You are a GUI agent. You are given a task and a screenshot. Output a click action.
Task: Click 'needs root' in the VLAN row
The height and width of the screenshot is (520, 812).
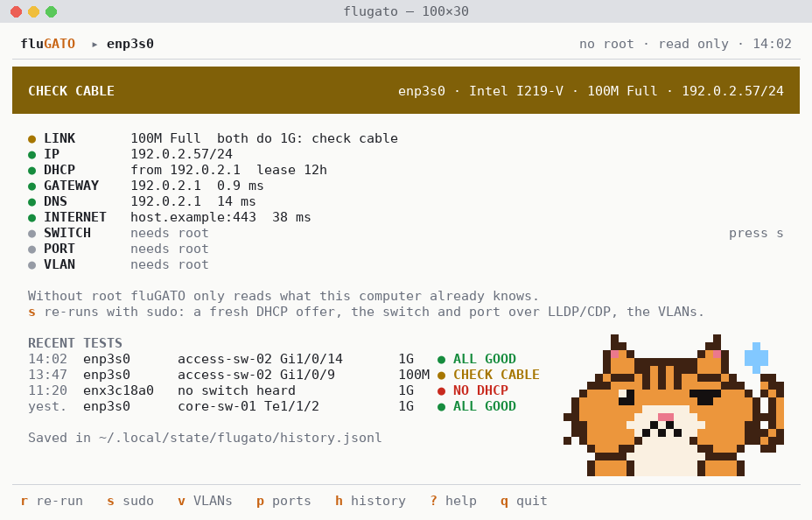tap(170, 264)
